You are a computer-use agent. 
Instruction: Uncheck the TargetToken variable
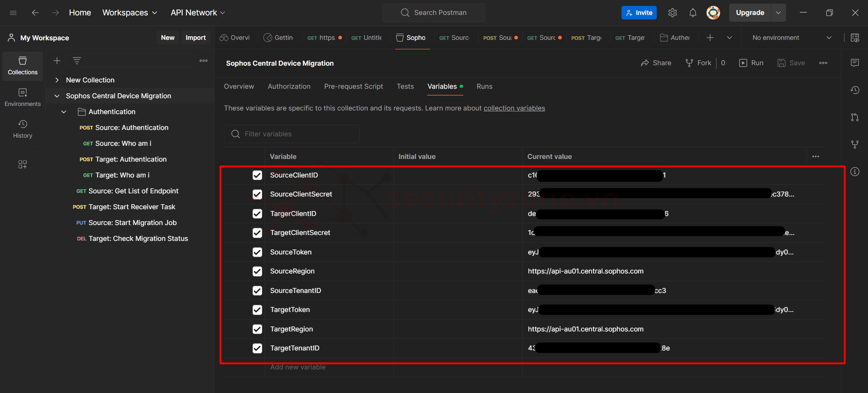(257, 310)
